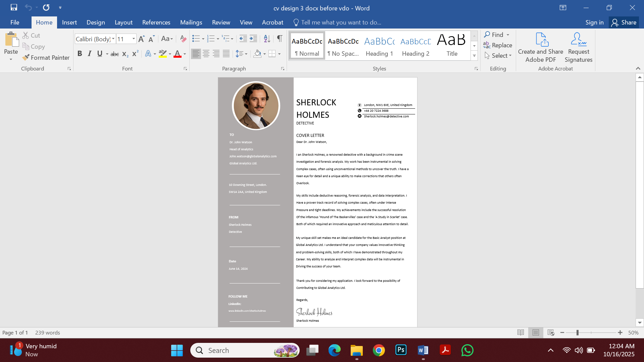
Task: Select center text alignment
Action: (x=206, y=54)
